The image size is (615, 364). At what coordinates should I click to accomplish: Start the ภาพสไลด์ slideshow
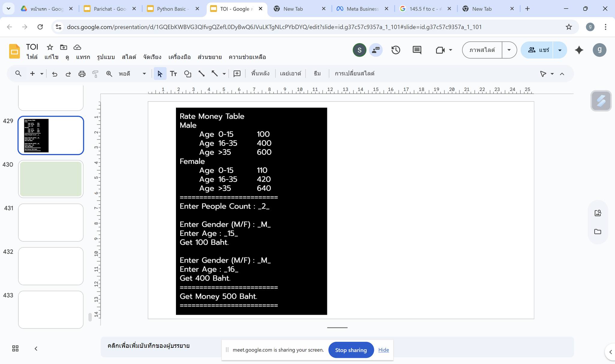(x=482, y=50)
